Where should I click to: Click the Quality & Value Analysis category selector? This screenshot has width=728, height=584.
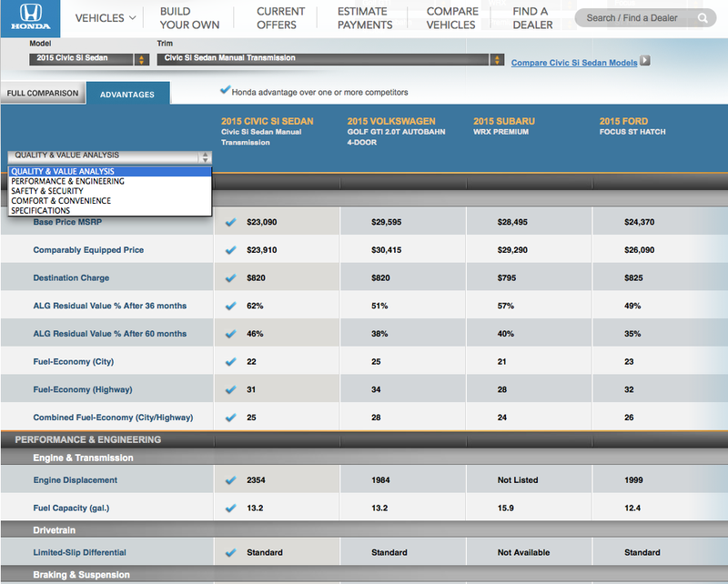[x=109, y=156]
